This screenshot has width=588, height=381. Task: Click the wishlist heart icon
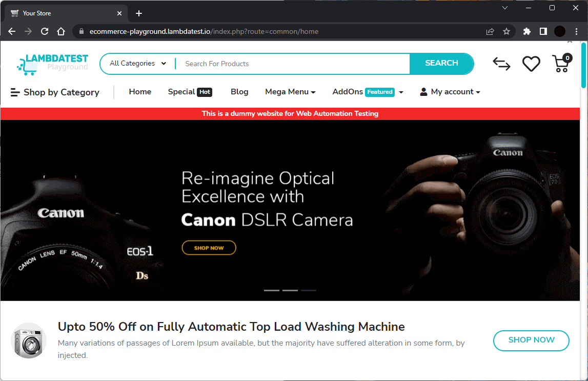point(531,63)
